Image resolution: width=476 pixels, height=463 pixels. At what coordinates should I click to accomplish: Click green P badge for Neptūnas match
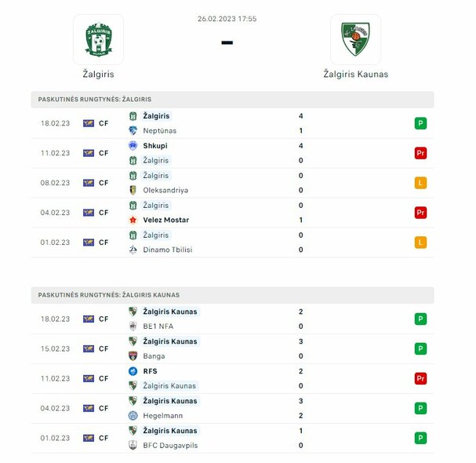tap(420, 123)
